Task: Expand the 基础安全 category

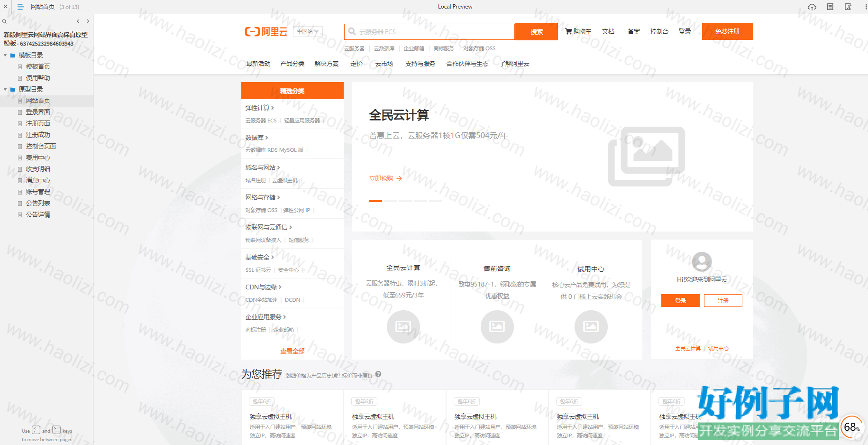Action: (260, 257)
